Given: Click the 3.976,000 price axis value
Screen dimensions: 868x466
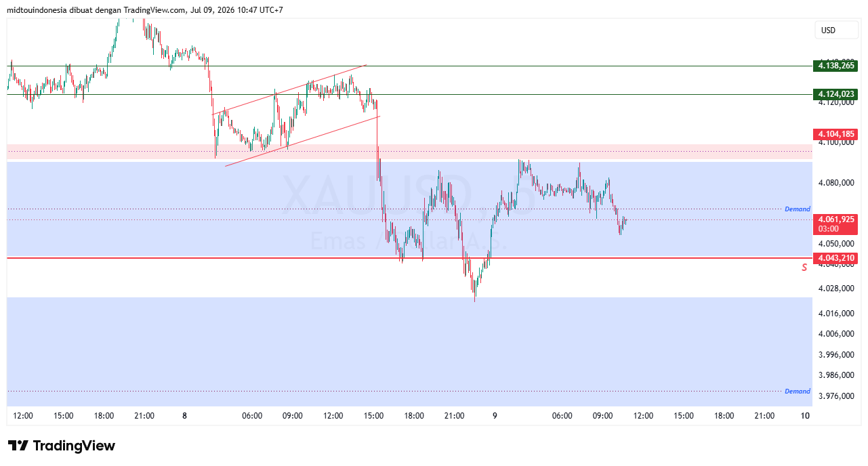Looking at the screenshot, I should (x=836, y=396).
